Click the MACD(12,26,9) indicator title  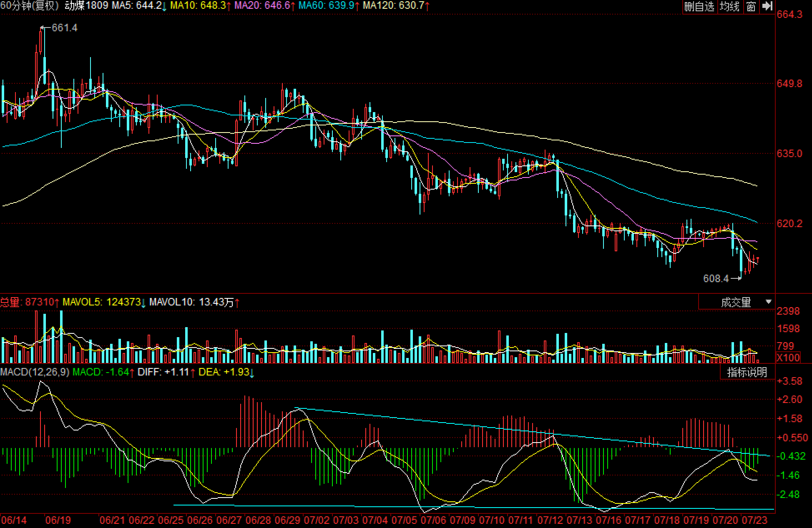(x=35, y=372)
